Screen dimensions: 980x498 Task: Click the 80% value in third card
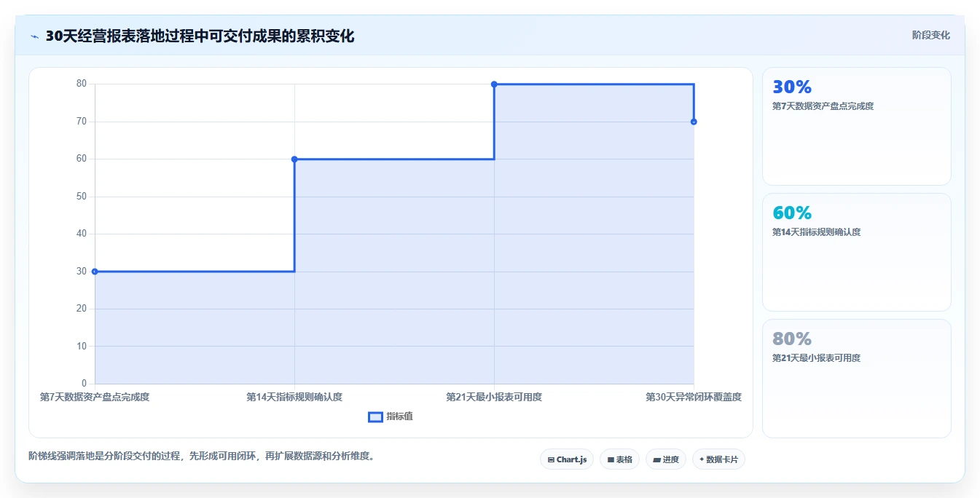coord(792,339)
